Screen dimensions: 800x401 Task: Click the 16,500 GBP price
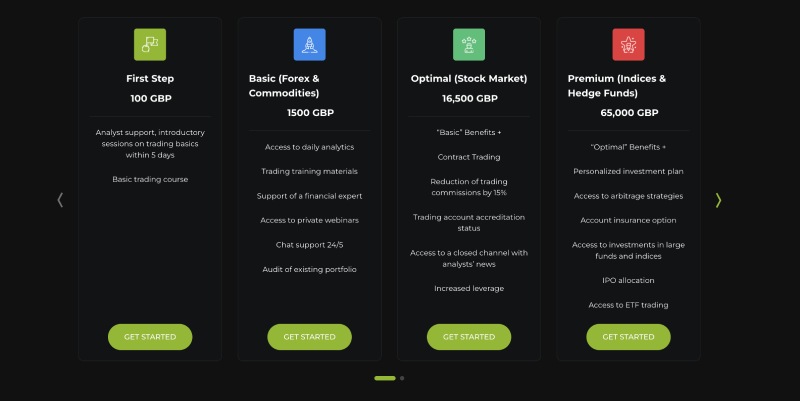click(x=469, y=99)
